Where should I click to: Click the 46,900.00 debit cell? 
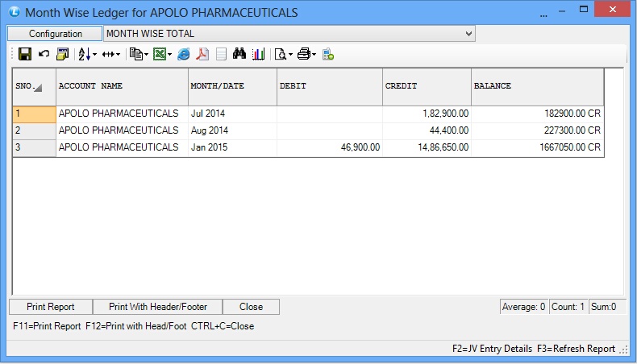[330, 147]
